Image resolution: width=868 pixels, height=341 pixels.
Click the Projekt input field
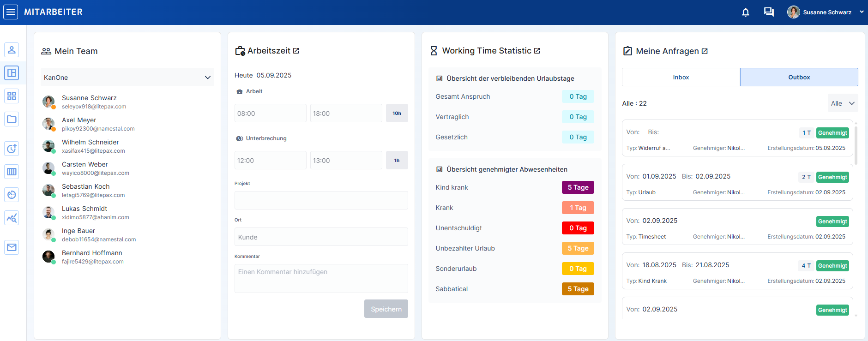[321, 200]
